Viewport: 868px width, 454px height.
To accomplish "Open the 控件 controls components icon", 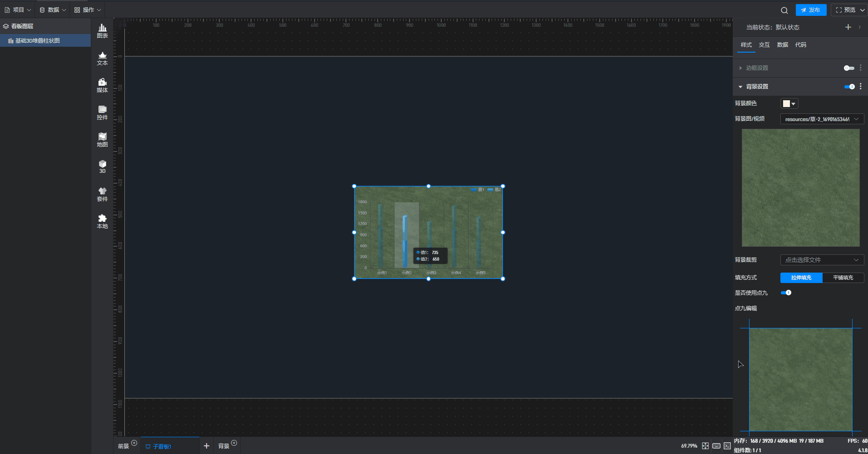I will click(102, 112).
